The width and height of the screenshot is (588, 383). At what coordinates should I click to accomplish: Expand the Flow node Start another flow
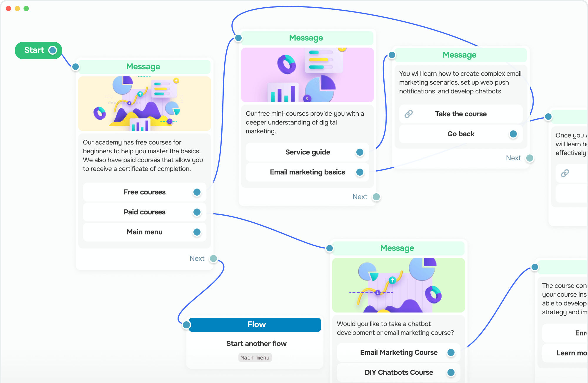[256, 343]
